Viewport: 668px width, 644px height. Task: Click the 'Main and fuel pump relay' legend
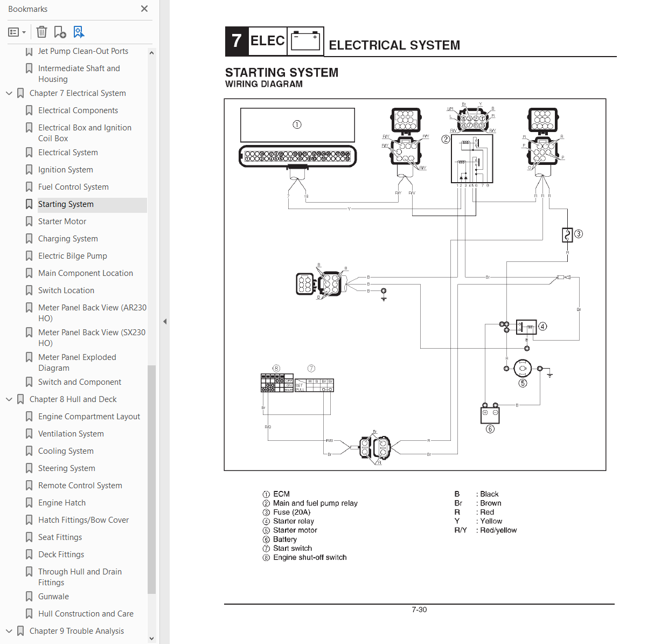coord(315,503)
